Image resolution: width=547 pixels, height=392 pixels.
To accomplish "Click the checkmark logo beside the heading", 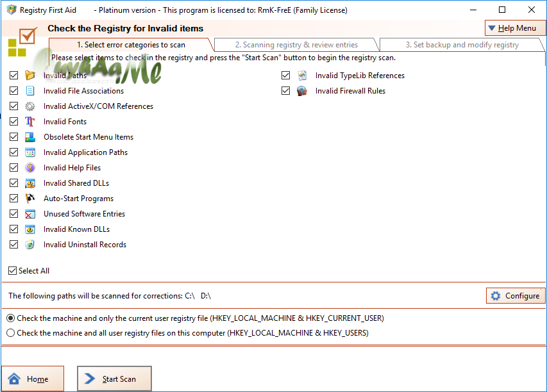I will point(22,42).
